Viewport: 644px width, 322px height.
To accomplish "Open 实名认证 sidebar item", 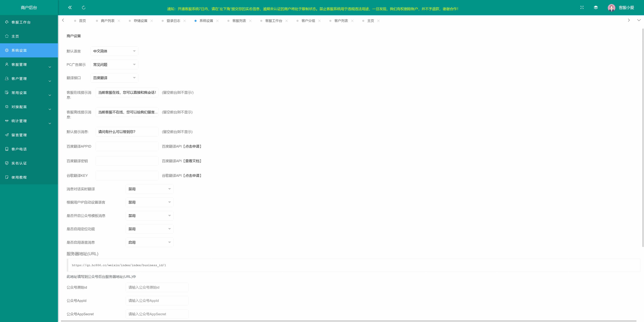I will [x=19, y=163].
